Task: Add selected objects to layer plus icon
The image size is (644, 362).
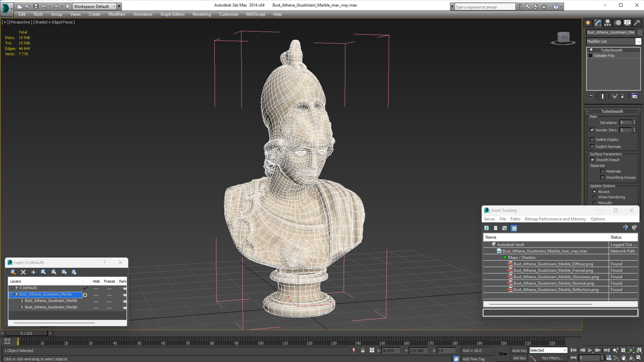Action: pos(33,272)
